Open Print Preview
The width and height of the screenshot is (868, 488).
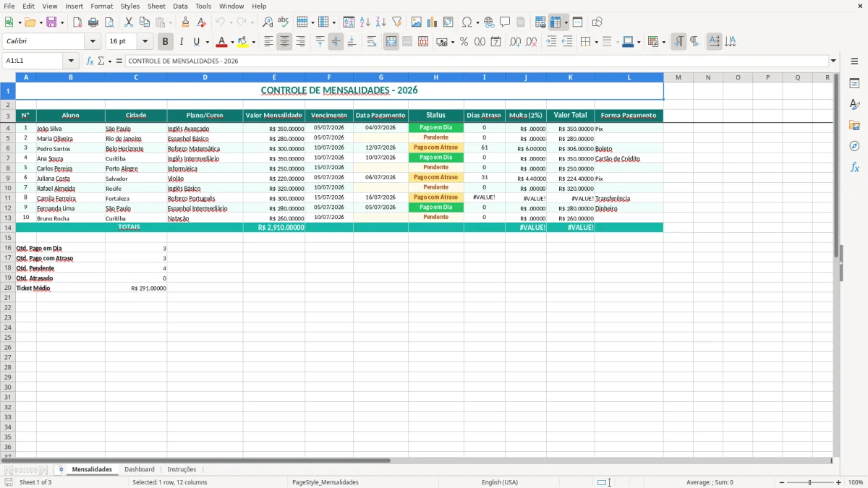pos(109,22)
